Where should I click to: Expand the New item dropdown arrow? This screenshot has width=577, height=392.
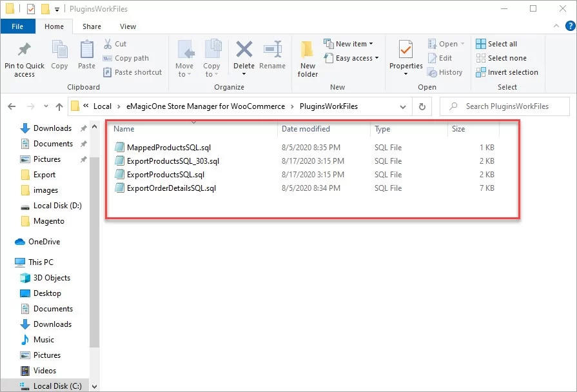371,43
